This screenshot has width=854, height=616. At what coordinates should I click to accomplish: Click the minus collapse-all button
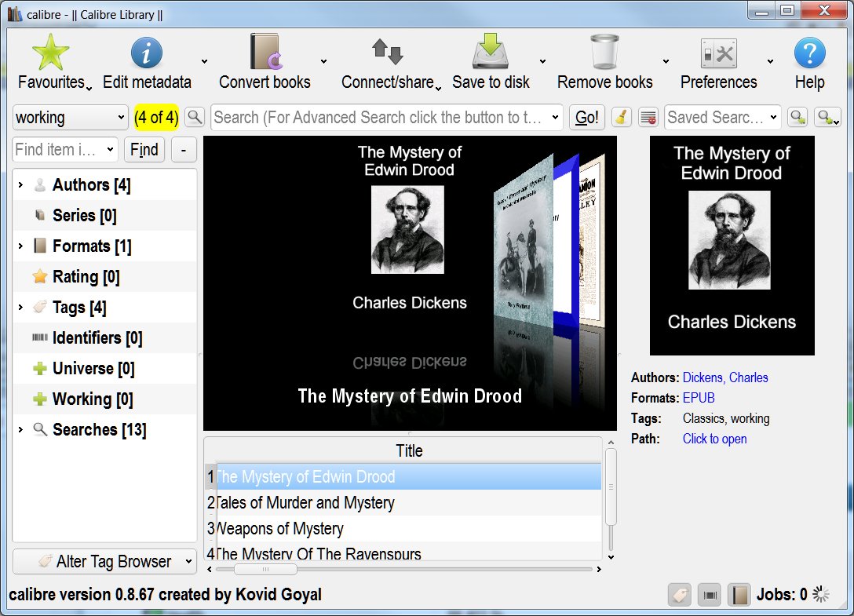click(x=184, y=149)
